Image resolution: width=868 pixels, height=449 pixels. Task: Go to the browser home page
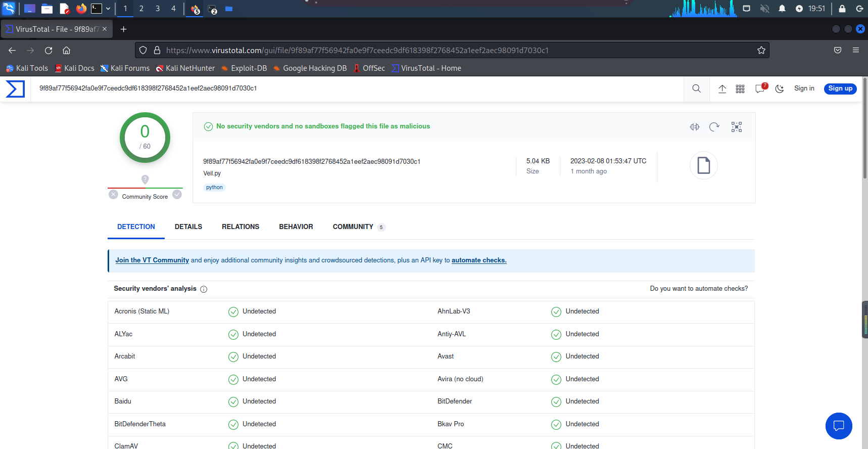66,50
